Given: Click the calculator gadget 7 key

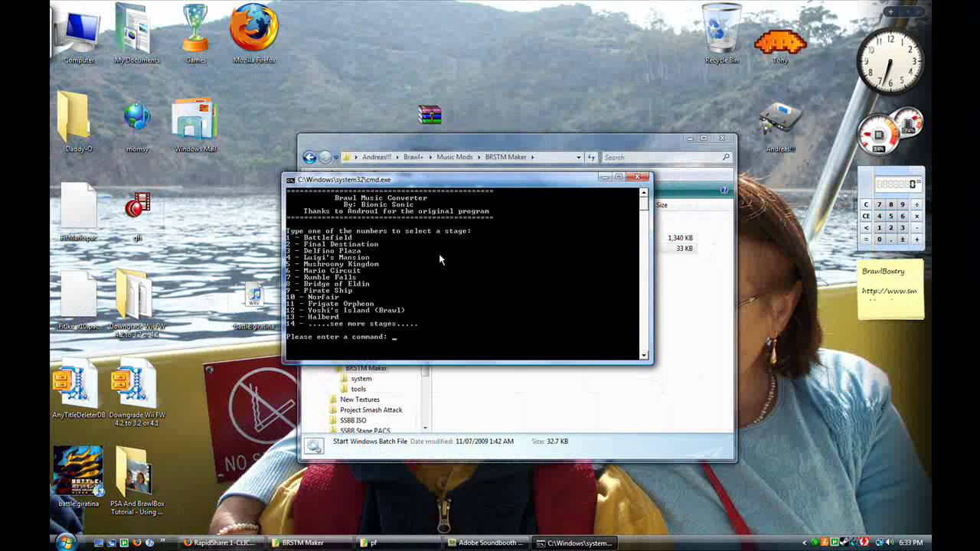Looking at the screenshot, I should 879,204.
